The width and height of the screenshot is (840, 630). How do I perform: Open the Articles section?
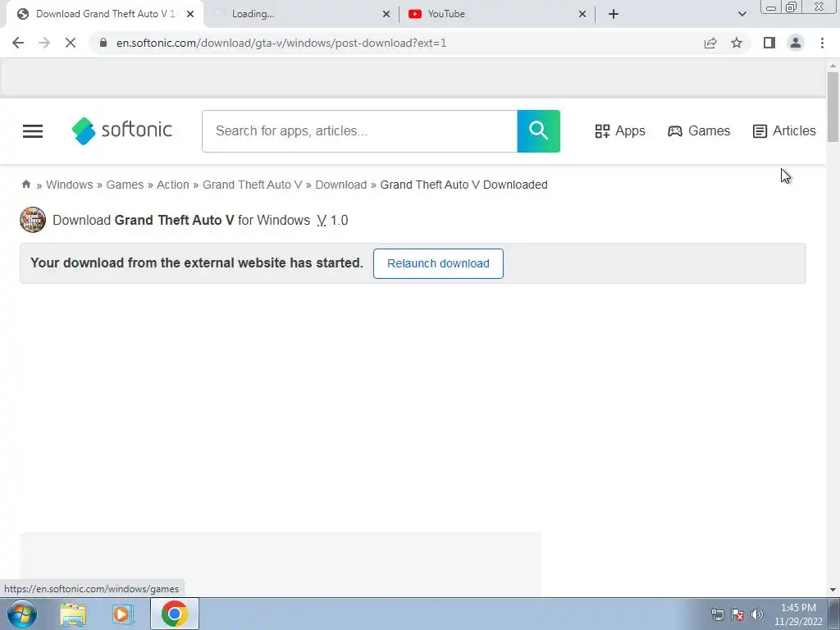pos(784,131)
